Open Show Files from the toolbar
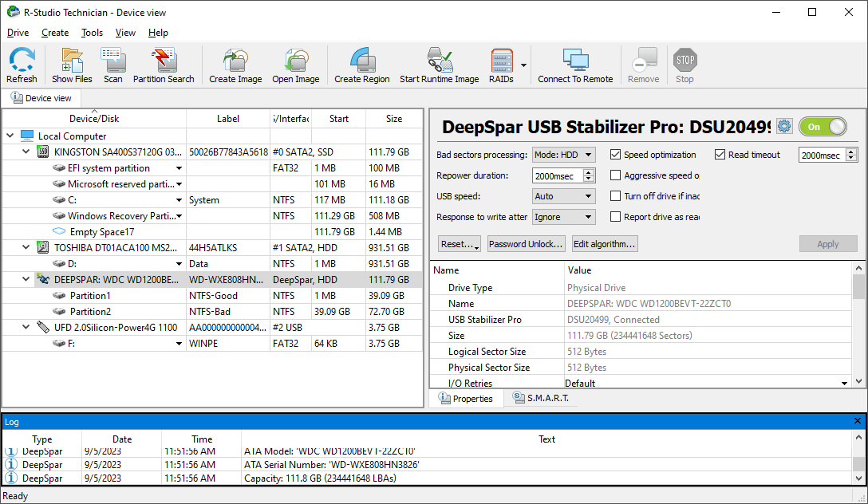 pyautogui.click(x=72, y=61)
